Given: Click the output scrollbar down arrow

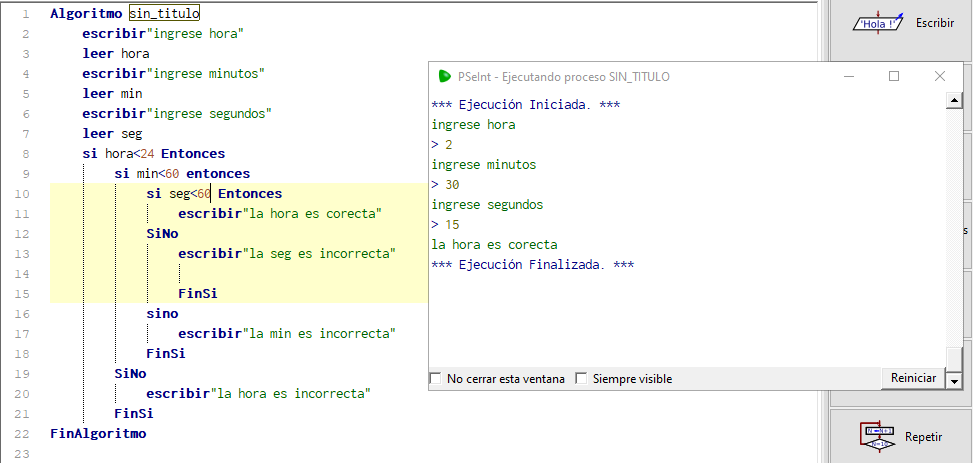Looking at the screenshot, I should click(x=954, y=381).
